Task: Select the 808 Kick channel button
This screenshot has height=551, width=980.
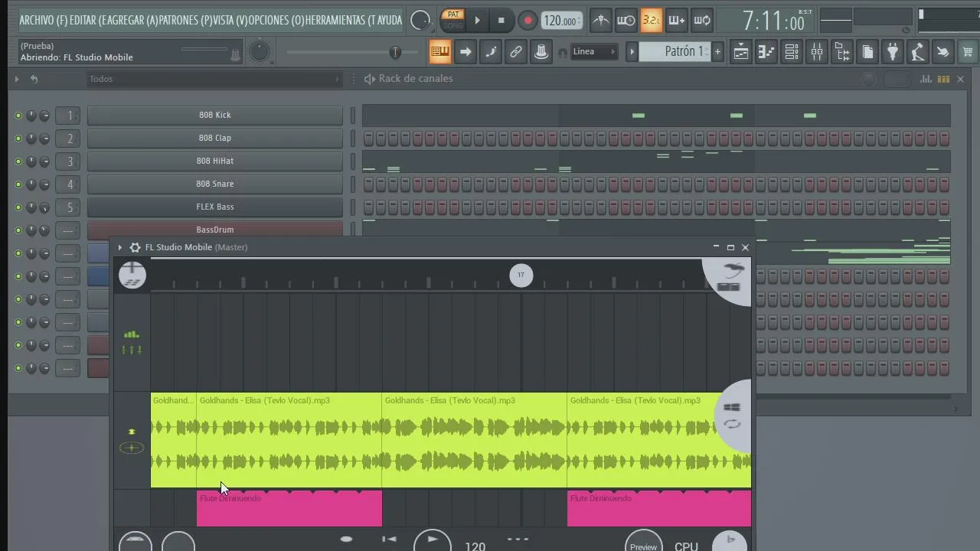Action: [214, 116]
